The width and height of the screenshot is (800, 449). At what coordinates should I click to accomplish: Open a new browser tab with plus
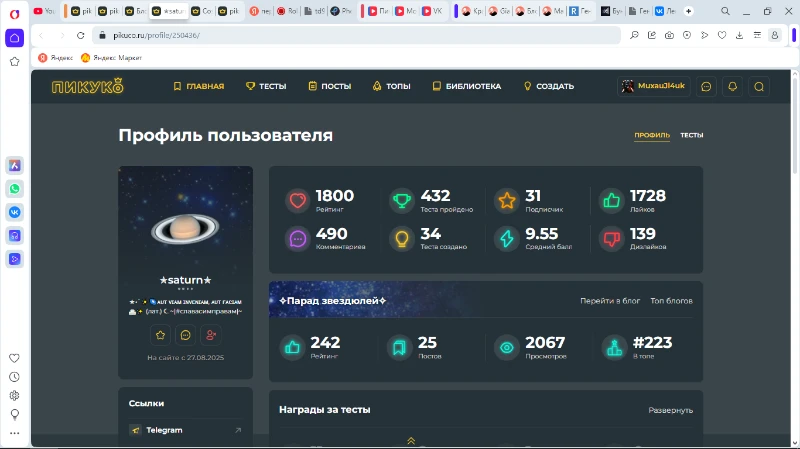click(688, 11)
